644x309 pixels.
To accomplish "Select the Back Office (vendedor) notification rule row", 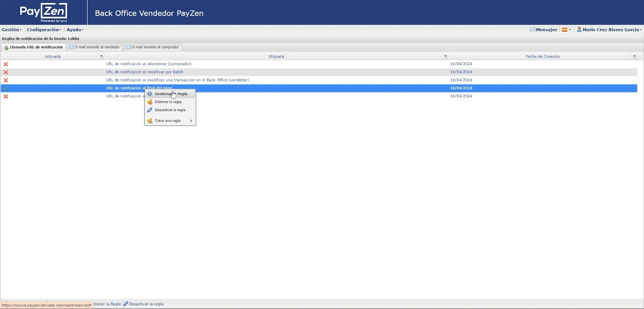I will pyautogui.click(x=178, y=80).
